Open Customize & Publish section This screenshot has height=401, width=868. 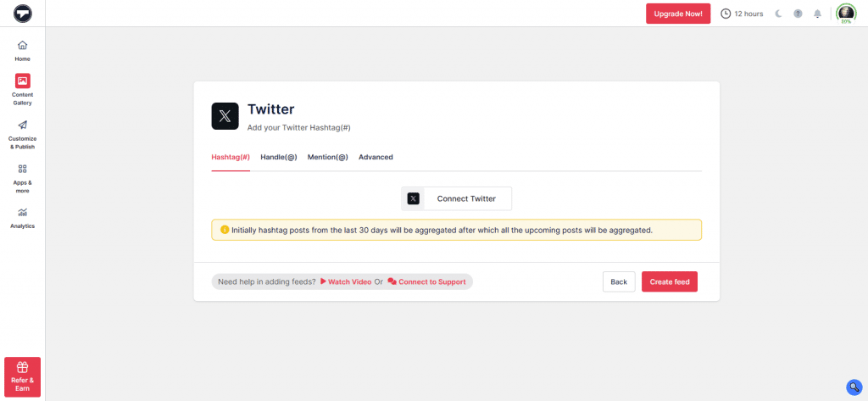23,135
